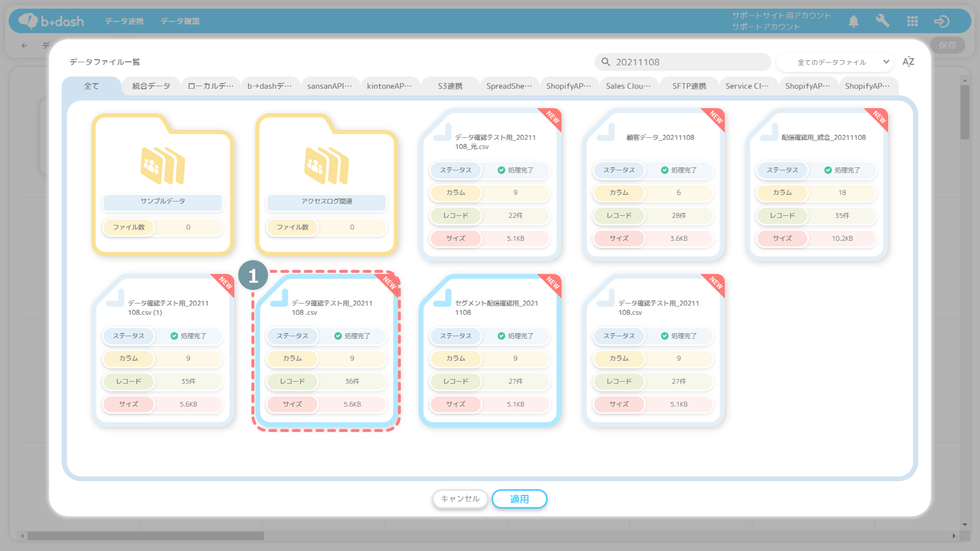Click the 28件 record count
Viewport: 980px width, 551px height.
(x=679, y=216)
